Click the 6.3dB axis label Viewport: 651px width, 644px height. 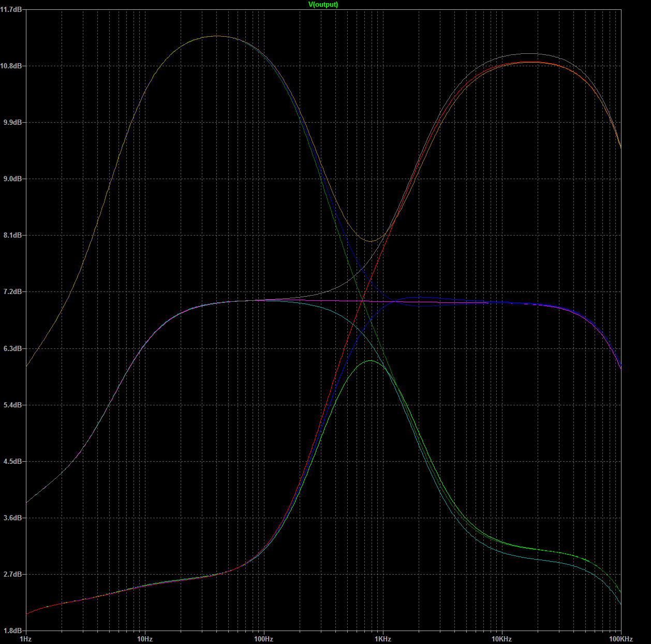coord(13,348)
